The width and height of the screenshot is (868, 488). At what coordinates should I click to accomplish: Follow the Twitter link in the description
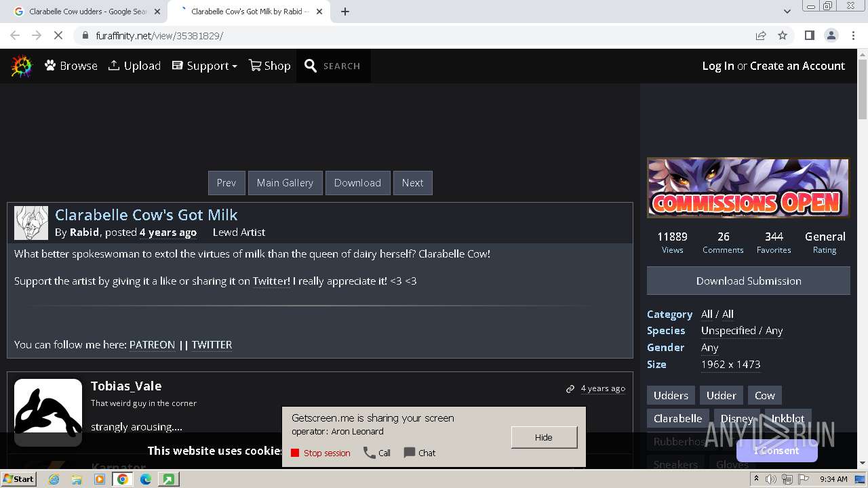point(271,281)
